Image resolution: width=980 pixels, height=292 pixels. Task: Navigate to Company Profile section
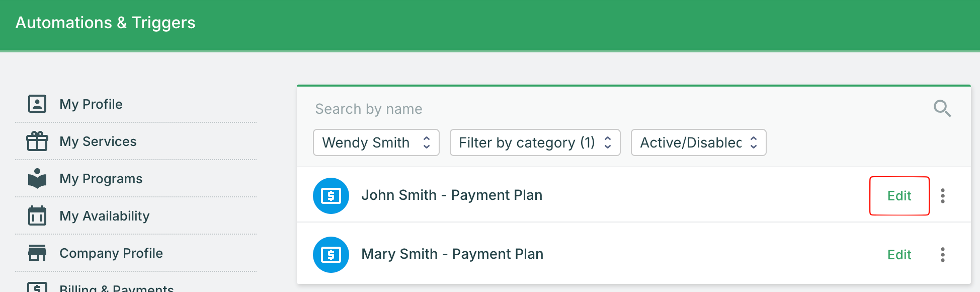111,253
